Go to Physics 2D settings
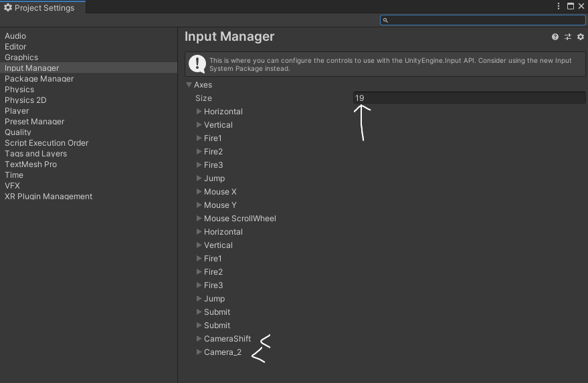The image size is (588, 383). point(25,100)
